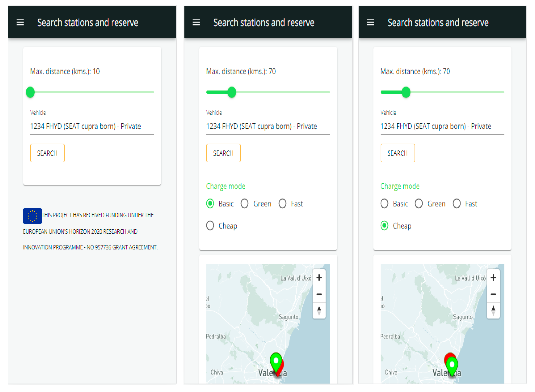Open hamburger menu in the right panel
Viewport: 535px width, 392px height.
point(370,23)
